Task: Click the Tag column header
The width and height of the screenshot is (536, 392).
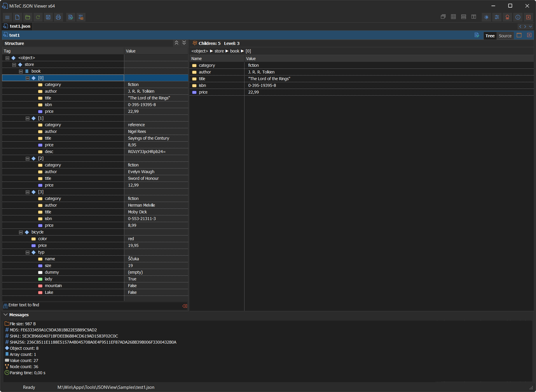Action: click(x=63, y=51)
